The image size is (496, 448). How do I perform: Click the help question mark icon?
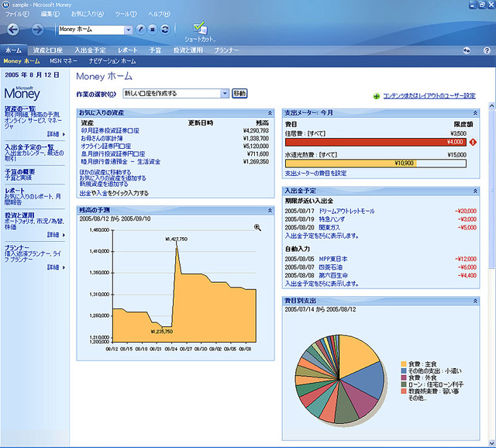pos(487,50)
